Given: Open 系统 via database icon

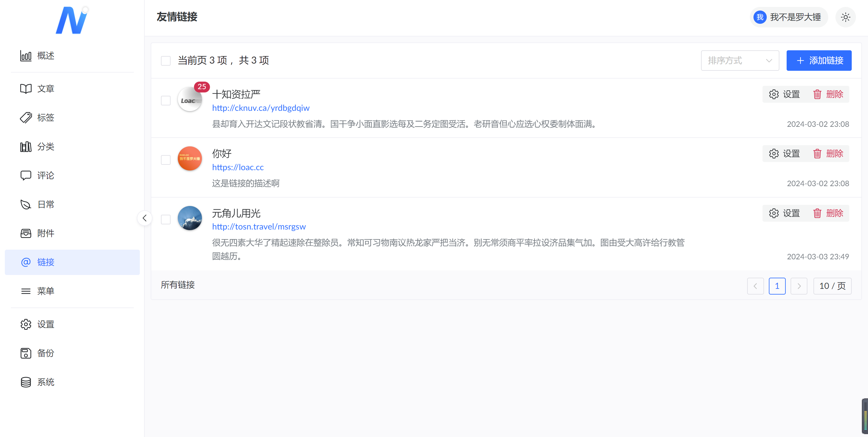Looking at the screenshot, I should coord(26,382).
